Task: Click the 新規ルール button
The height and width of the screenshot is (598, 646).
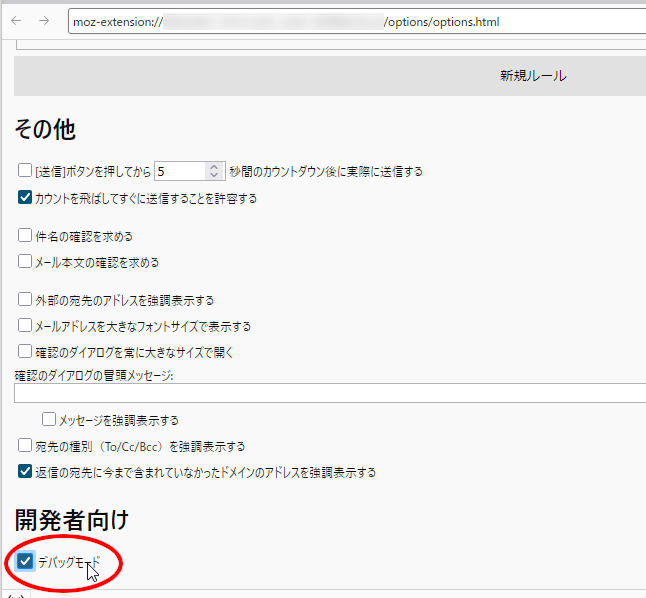Action: coord(330,76)
